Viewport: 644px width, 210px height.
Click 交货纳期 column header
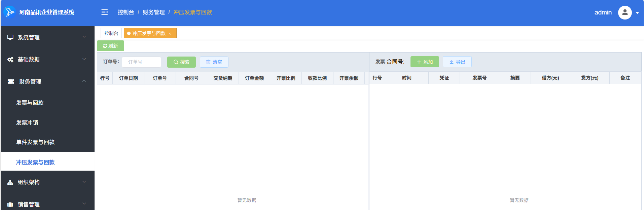point(223,78)
